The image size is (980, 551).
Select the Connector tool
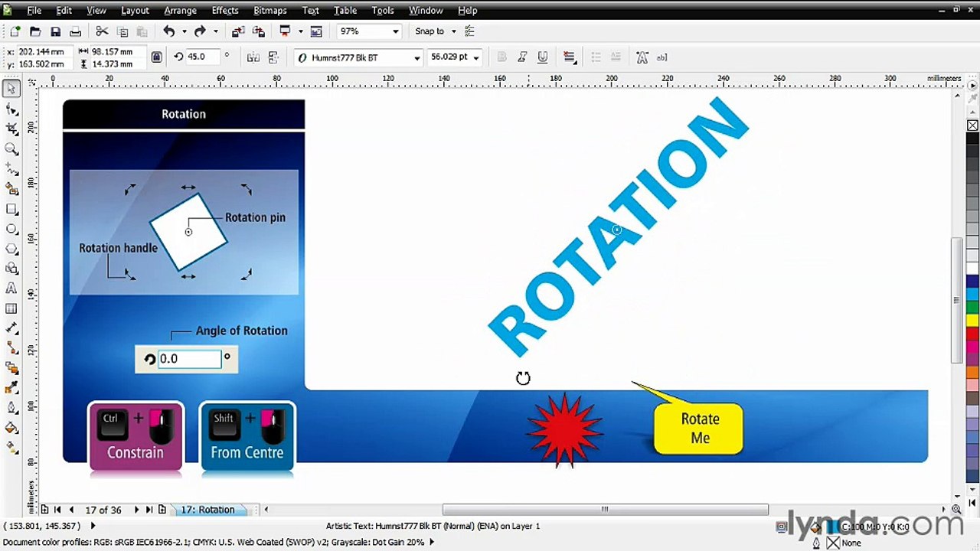pos(11,348)
